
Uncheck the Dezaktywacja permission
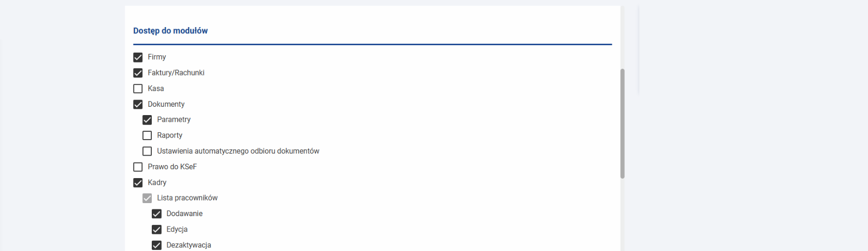[x=156, y=245]
